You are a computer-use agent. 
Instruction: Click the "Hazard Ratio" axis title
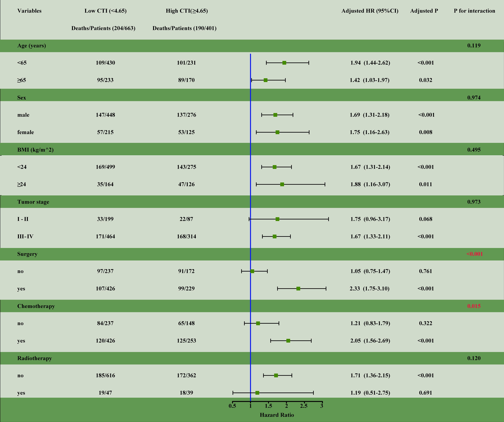(277, 415)
